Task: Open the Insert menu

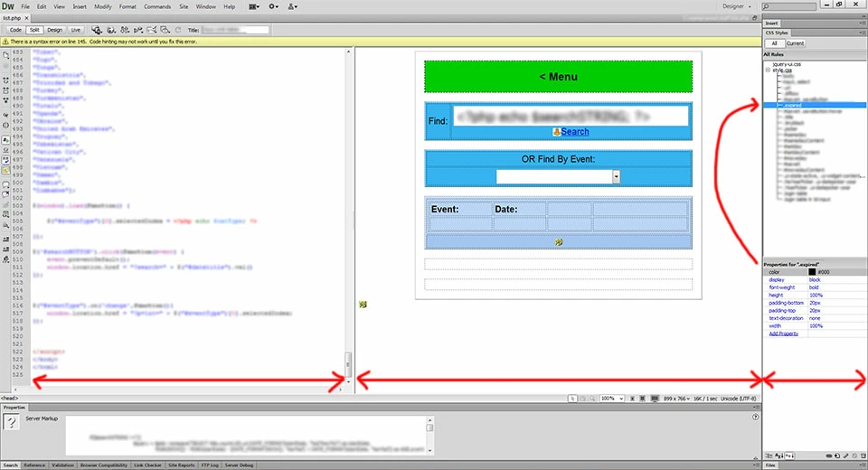Action: coord(80,6)
